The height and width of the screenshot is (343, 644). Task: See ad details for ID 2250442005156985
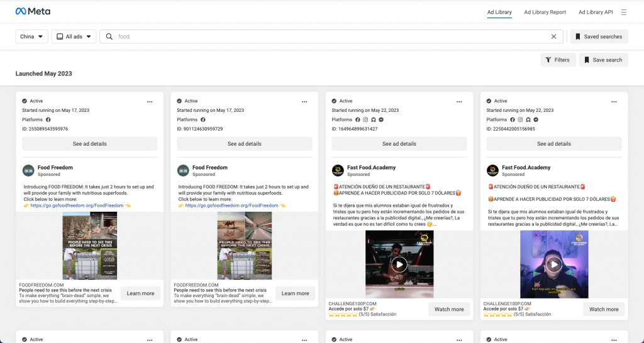tap(554, 144)
